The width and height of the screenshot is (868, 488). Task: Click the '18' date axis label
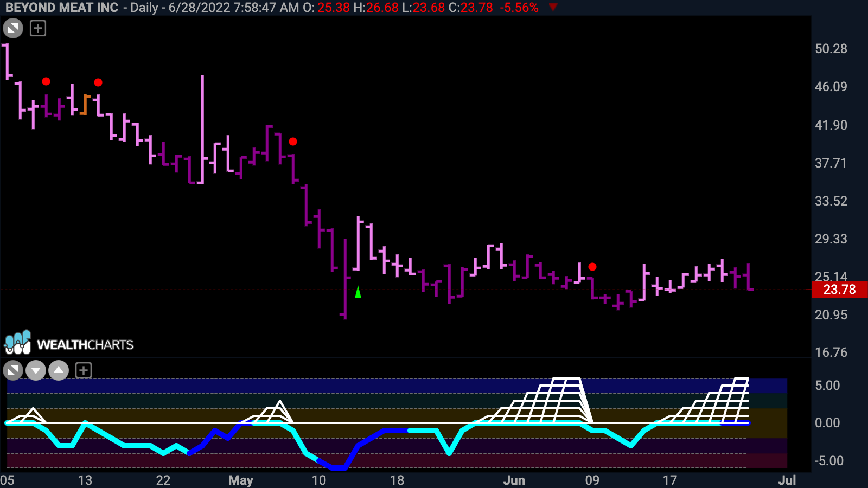(x=397, y=480)
